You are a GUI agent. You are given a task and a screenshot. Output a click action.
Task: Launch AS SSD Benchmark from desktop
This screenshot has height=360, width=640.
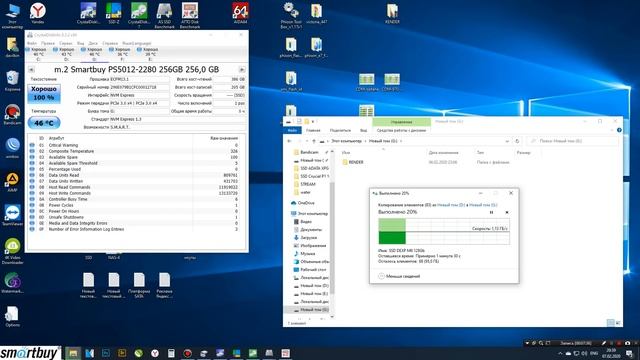pos(164,16)
